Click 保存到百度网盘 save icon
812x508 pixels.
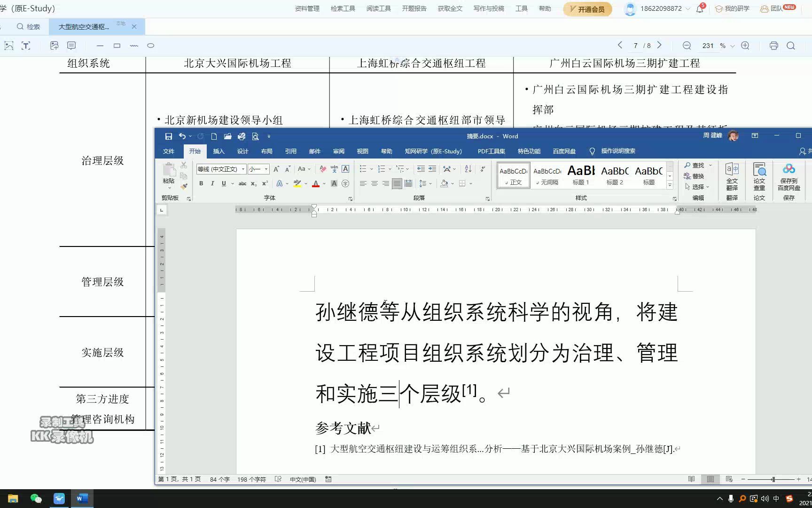click(x=789, y=176)
